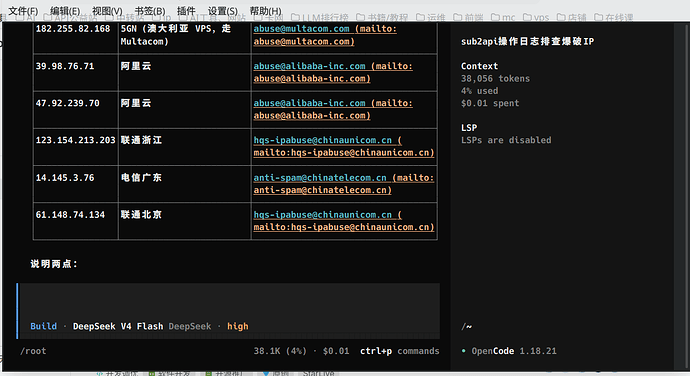The image size is (690, 376).
Task: Open the 设置(S) menu
Action: coord(223,11)
